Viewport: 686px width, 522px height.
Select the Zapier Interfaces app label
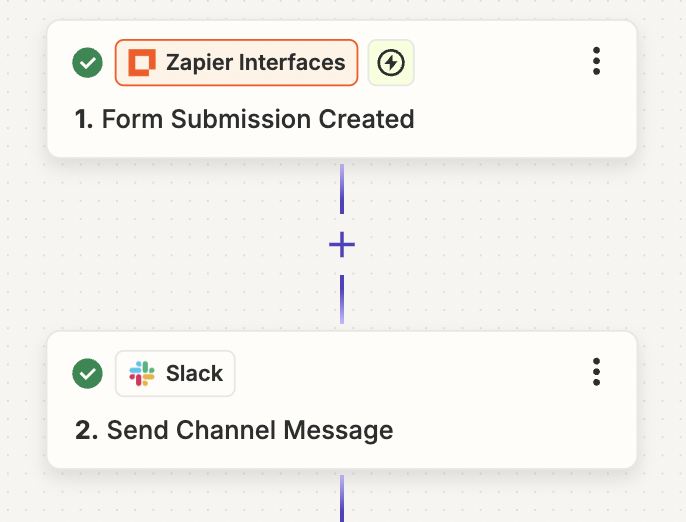pos(255,63)
